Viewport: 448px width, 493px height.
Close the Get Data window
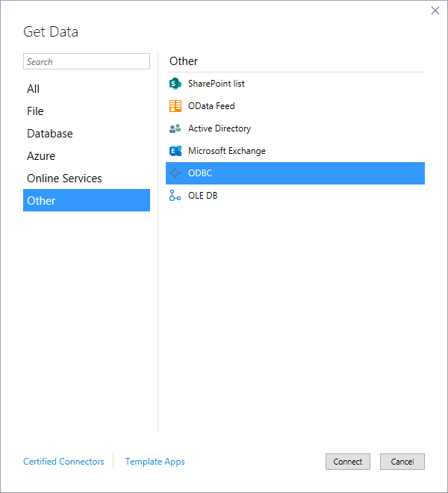(x=435, y=10)
